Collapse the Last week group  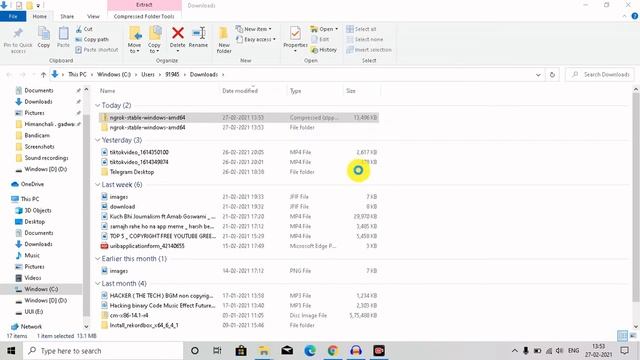click(x=98, y=184)
